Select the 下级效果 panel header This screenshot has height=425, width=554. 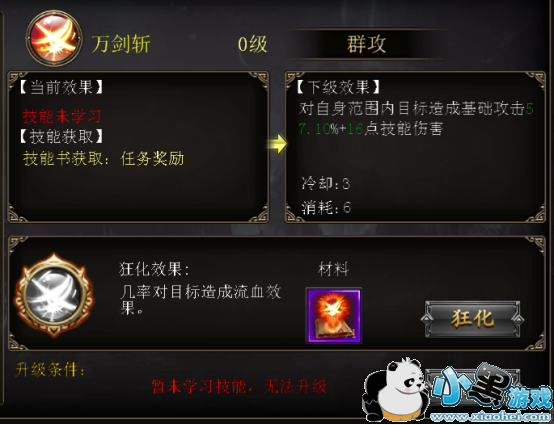click(338, 87)
